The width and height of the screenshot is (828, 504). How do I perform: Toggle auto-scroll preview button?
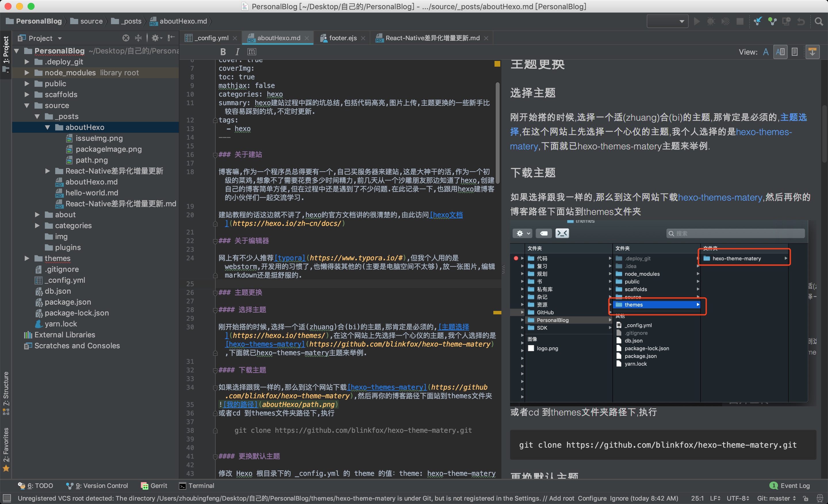click(812, 52)
